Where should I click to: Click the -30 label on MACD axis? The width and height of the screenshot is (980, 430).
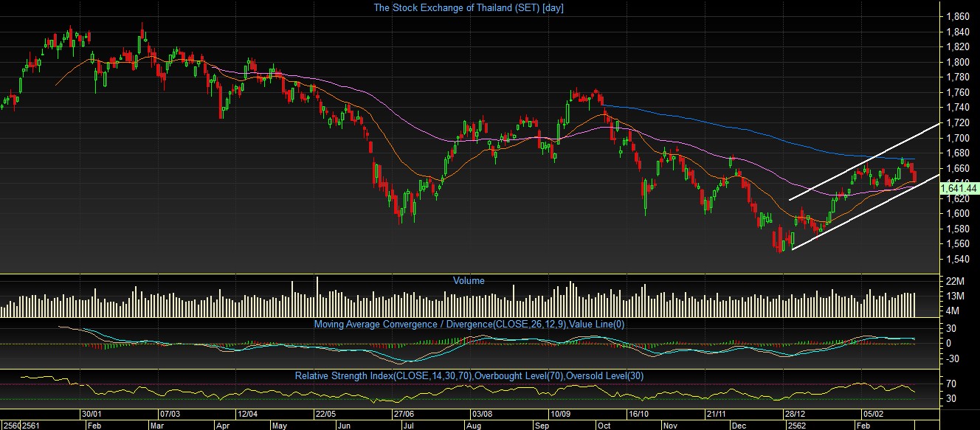[x=953, y=359]
